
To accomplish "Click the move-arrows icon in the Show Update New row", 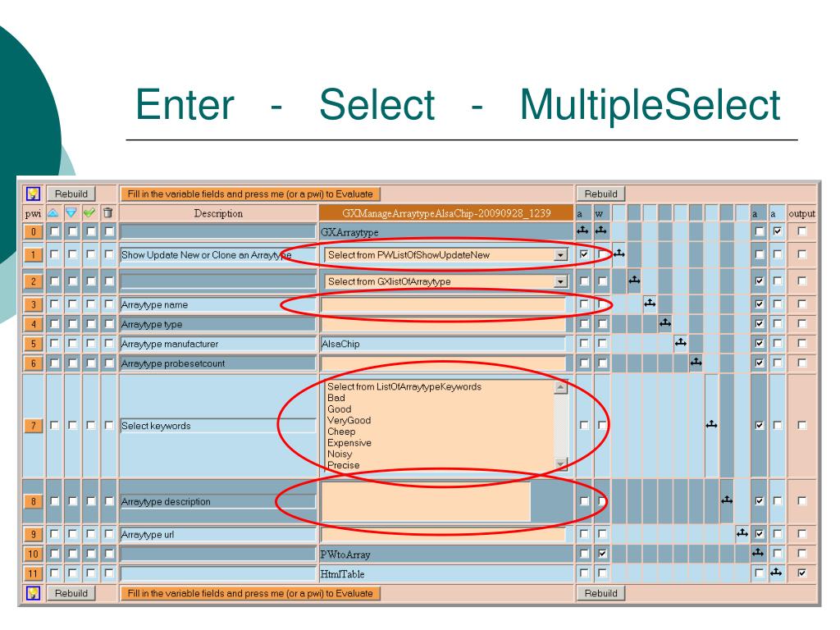I will [x=619, y=253].
